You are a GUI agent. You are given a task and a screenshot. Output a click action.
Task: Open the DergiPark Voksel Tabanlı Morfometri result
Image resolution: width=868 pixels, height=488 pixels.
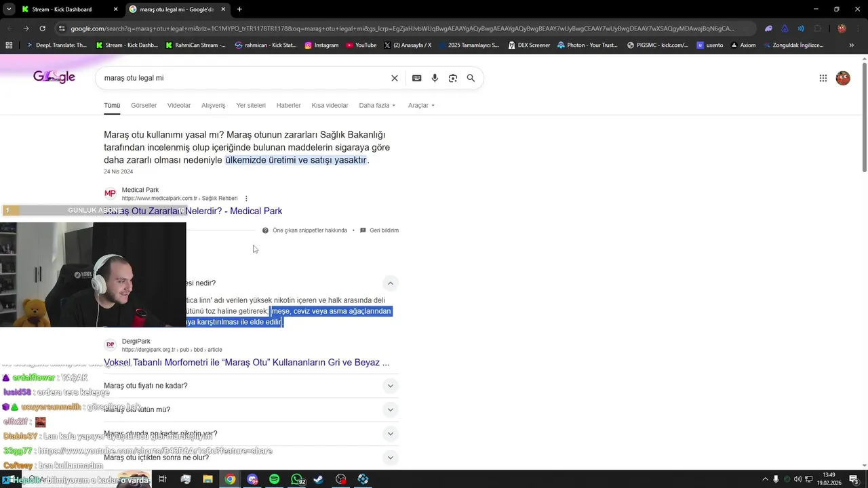[247, 363]
